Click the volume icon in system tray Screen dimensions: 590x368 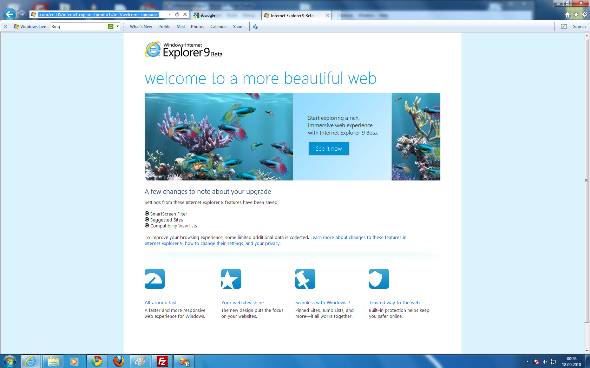point(544,362)
